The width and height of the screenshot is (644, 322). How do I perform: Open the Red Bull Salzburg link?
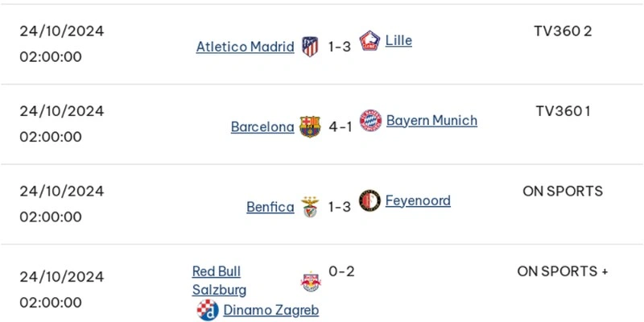pos(219,280)
